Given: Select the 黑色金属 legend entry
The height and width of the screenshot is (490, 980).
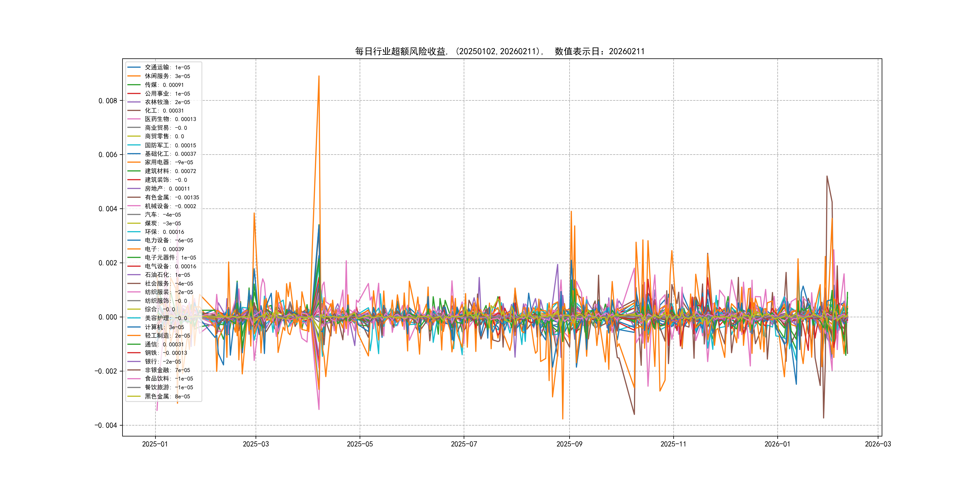Looking at the screenshot, I should (167, 397).
